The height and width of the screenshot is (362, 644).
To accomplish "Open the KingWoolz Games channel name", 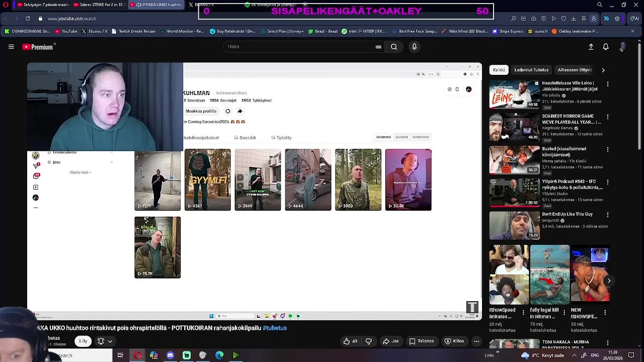I will [557, 128].
